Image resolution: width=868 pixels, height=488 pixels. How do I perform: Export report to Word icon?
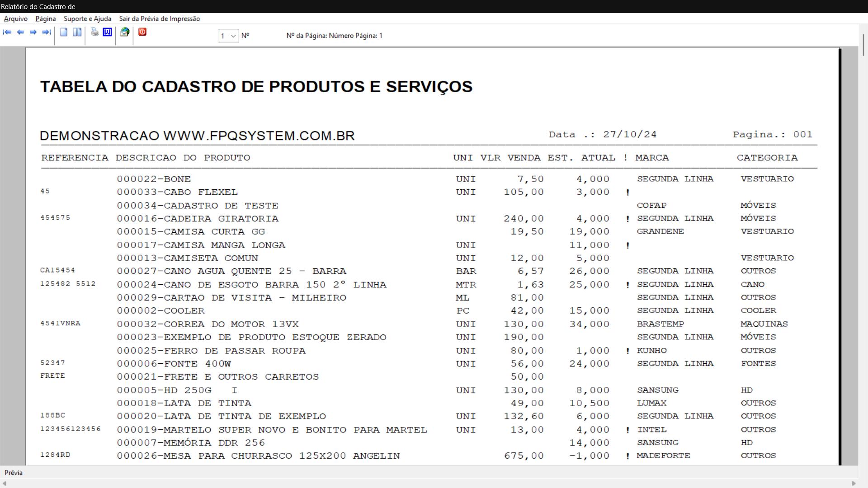[x=107, y=32]
